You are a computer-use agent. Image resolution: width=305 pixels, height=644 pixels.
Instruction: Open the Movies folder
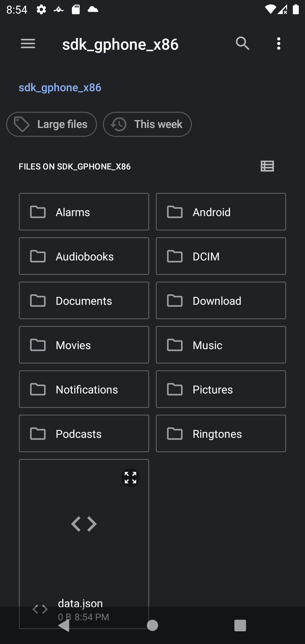point(84,345)
